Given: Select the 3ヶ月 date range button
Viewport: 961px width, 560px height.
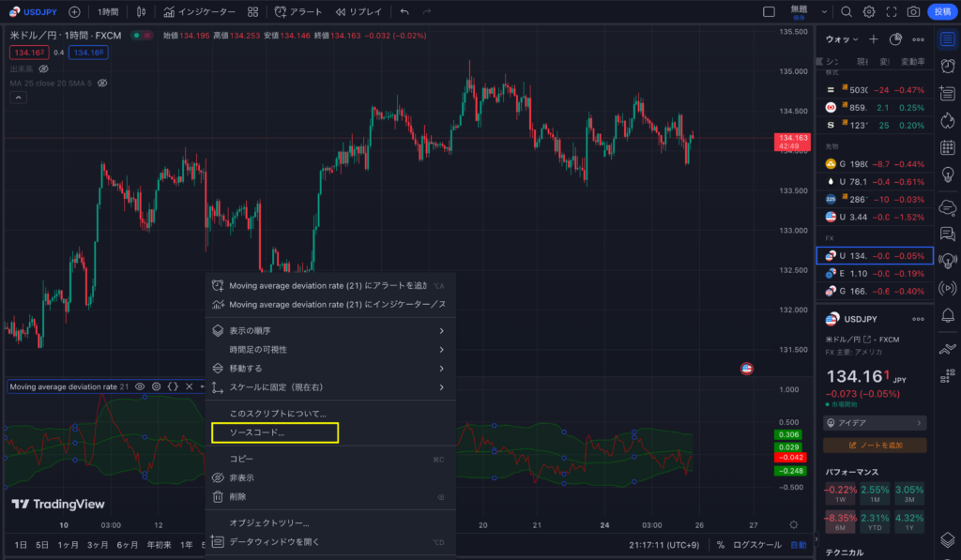Looking at the screenshot, I should (x=97, y=545).
